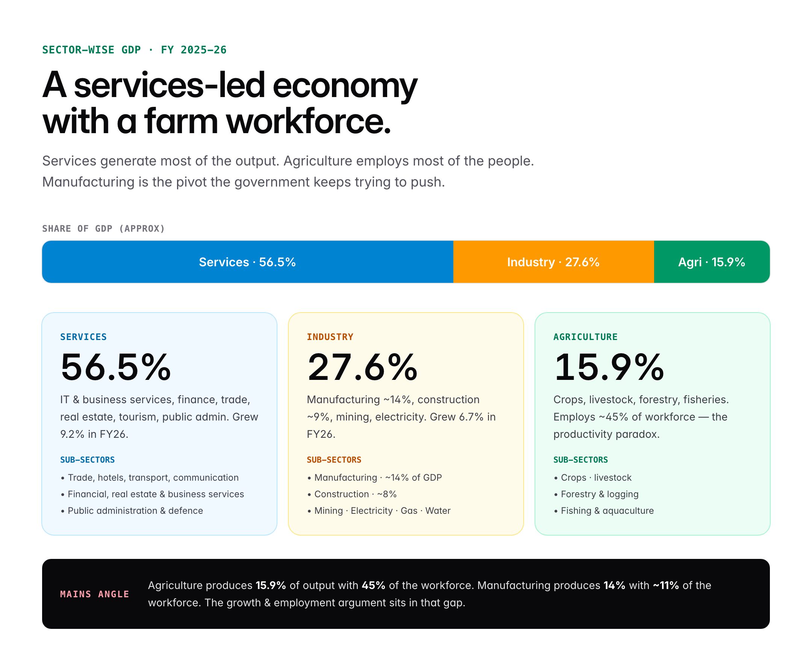The image size is (812, 671).
Task: Click the 'SHARE OF GDP (APPROX)' label
Action: point(103,228)
